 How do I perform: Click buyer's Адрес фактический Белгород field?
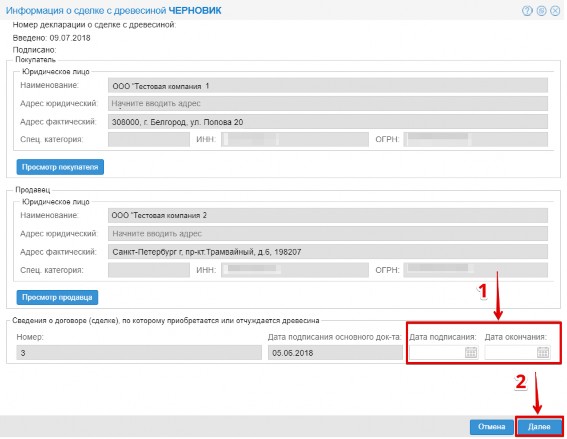coord(328,122)
